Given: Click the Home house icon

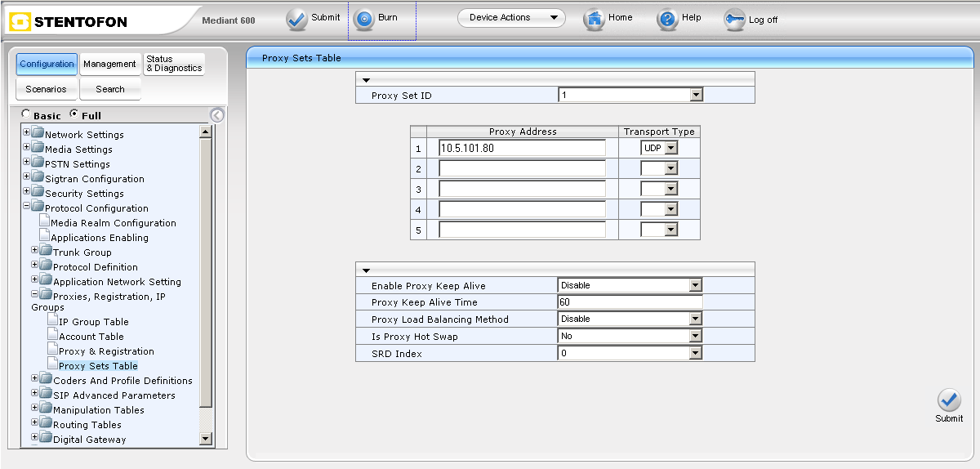Looking at the screenshot, I should point(594,19).
